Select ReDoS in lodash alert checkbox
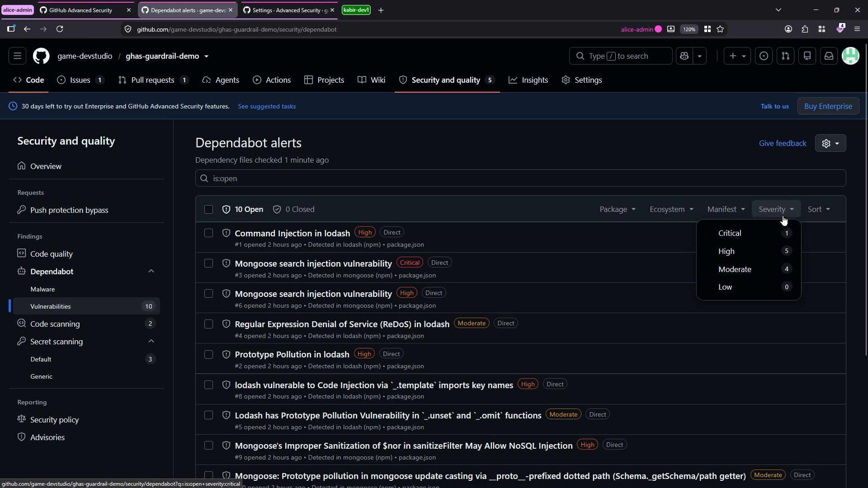The width and height of the screenshot is (868, 488). [208, 324]
